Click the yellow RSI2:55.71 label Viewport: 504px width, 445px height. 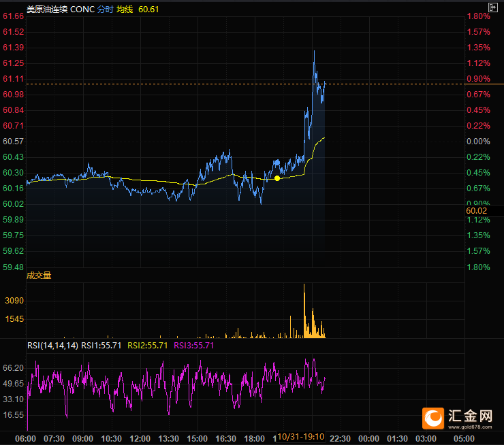click(148, 346)
